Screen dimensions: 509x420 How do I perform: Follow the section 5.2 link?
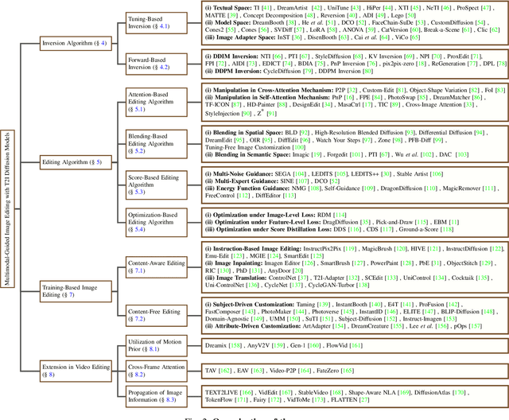[138, 151]
